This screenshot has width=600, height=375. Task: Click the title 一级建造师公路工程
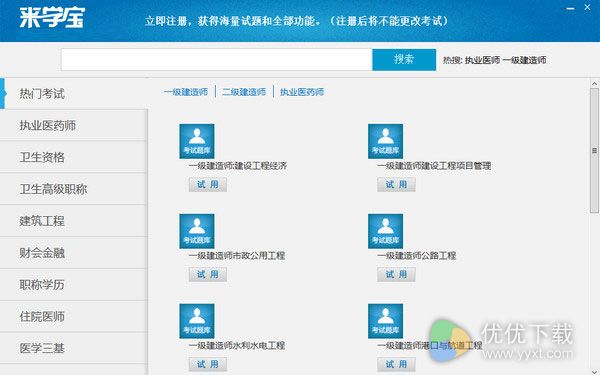click(x=417, y=256)
